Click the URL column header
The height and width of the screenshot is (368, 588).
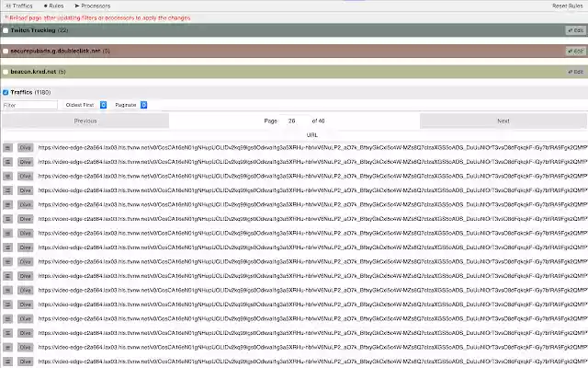[x=312, y=135]
